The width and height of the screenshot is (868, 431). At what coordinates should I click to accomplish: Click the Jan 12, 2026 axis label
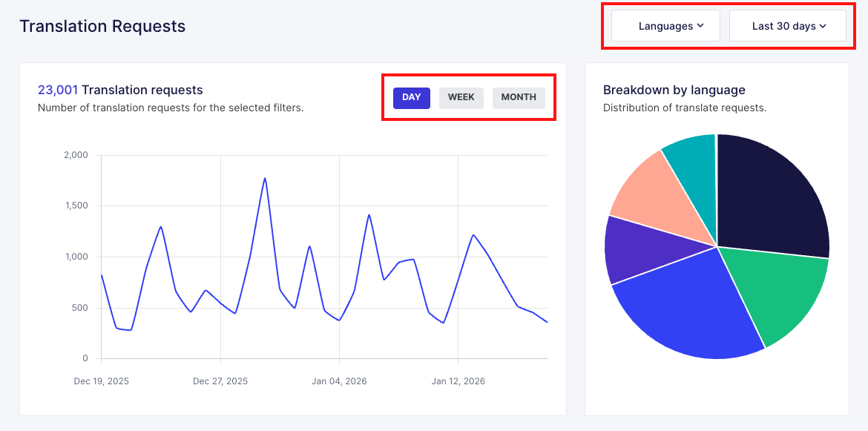tap(458, 381)
